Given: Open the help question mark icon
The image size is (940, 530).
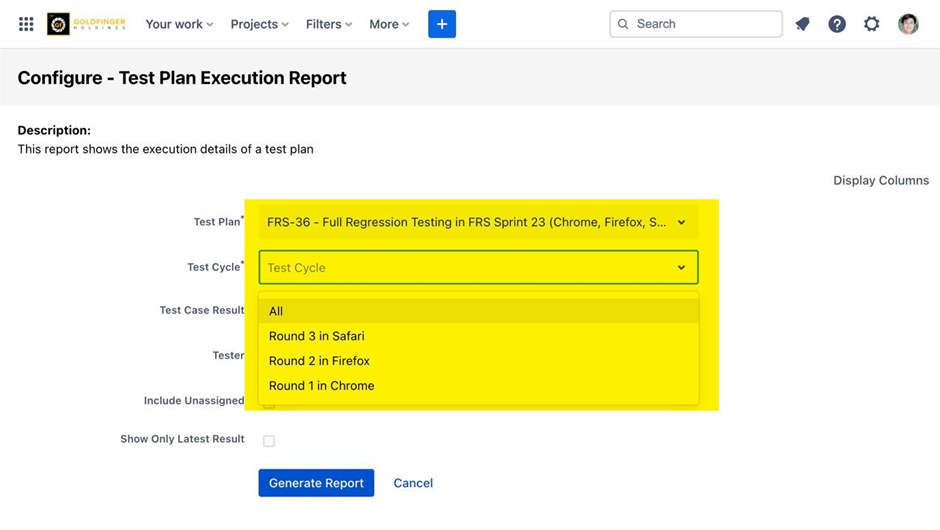Looking at the screenshot, I should coord(837,24).
